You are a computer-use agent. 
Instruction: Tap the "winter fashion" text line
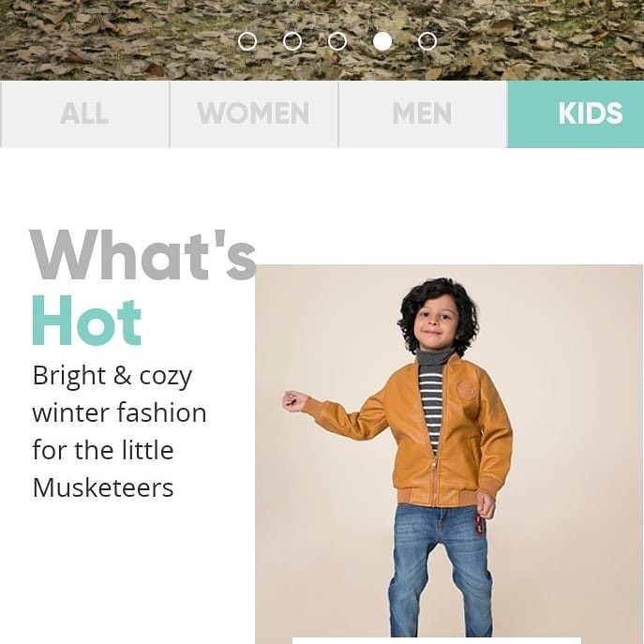[x=119, y=412]
